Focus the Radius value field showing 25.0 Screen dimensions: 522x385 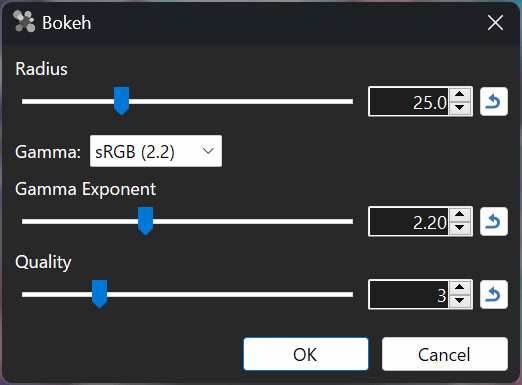pos(409,102)
